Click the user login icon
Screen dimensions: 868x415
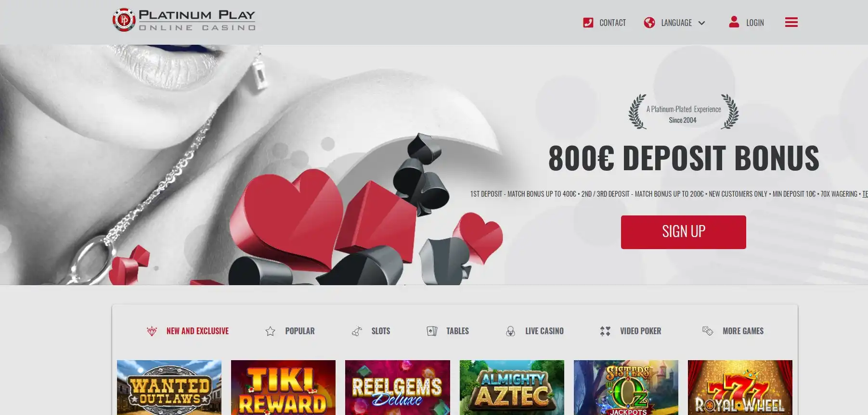pyautogui.click(x=734, y=22)
